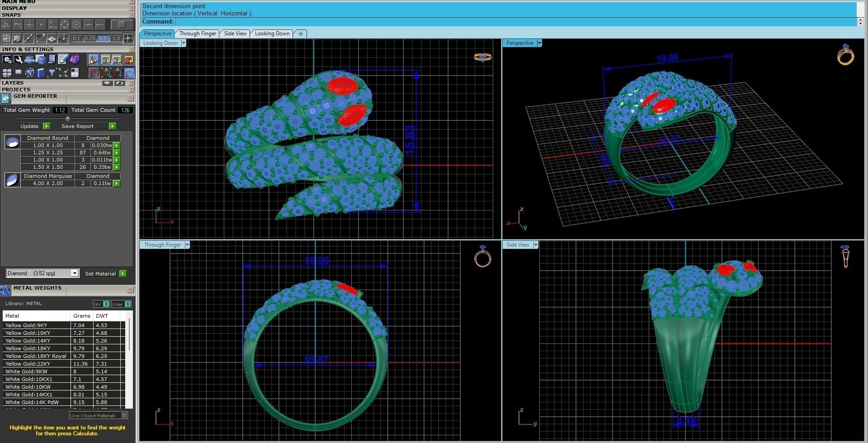This screenshot has width=868, height=443.
Task: Select the White Gold:14K PdW row
Action: pyautogui.click(x=63, y=402)
